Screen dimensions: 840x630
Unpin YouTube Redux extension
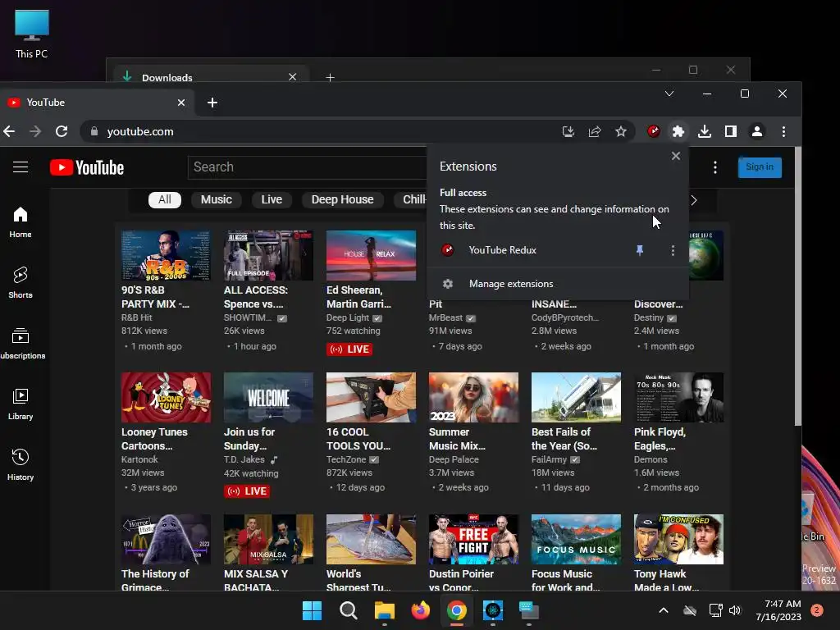(x=640, y=250)
